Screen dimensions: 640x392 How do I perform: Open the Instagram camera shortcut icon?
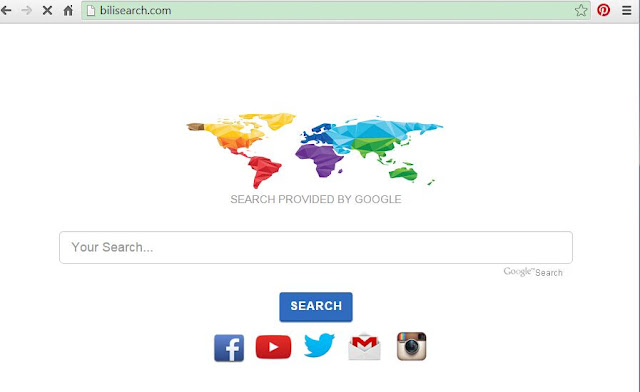[x=411, y=346]
